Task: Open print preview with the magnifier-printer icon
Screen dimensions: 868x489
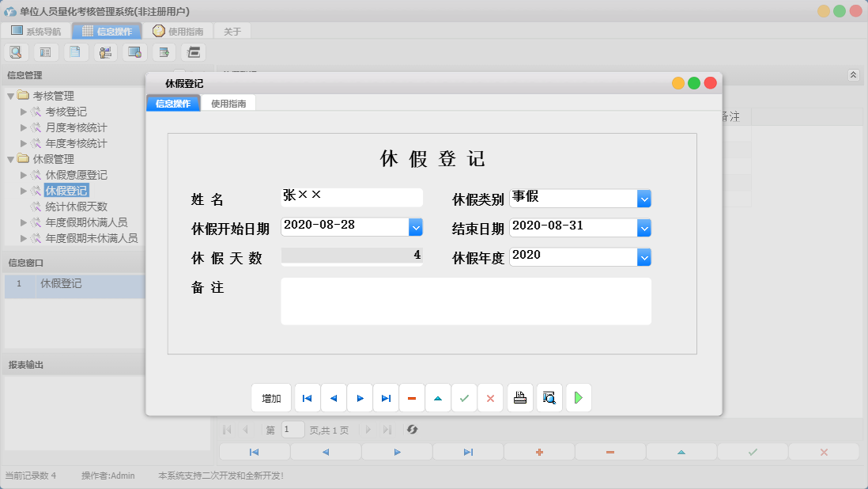Action: (x=549, y=398)
